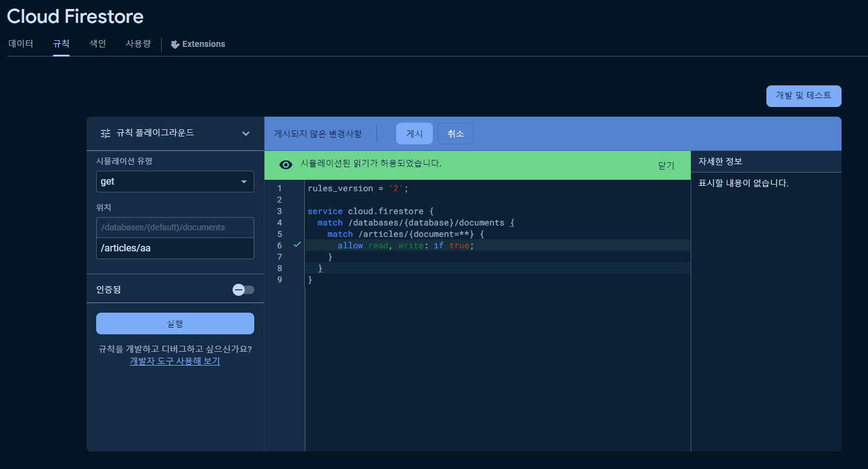Click the eye icon in the green banner
The height and width of the screenshot is (469, 868).
[x=286, y=165]
